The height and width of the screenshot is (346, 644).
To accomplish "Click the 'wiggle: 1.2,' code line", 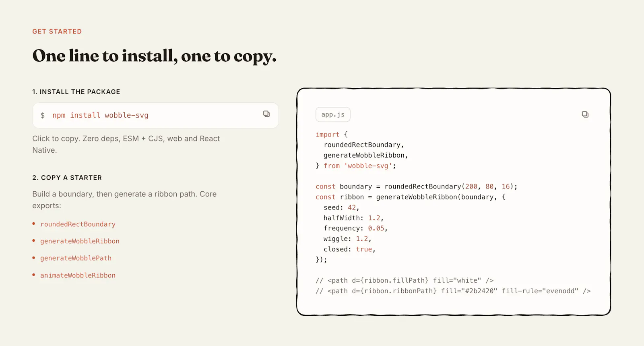I will click(347, 239).
